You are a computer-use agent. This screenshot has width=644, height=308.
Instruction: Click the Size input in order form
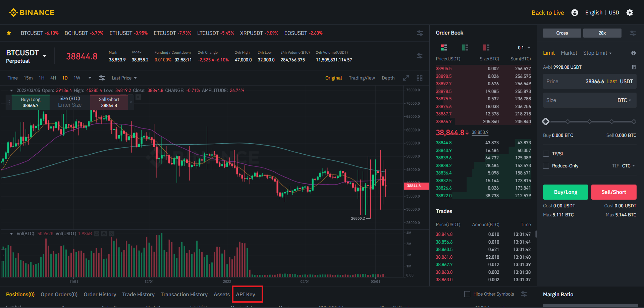tap(590, 100)
